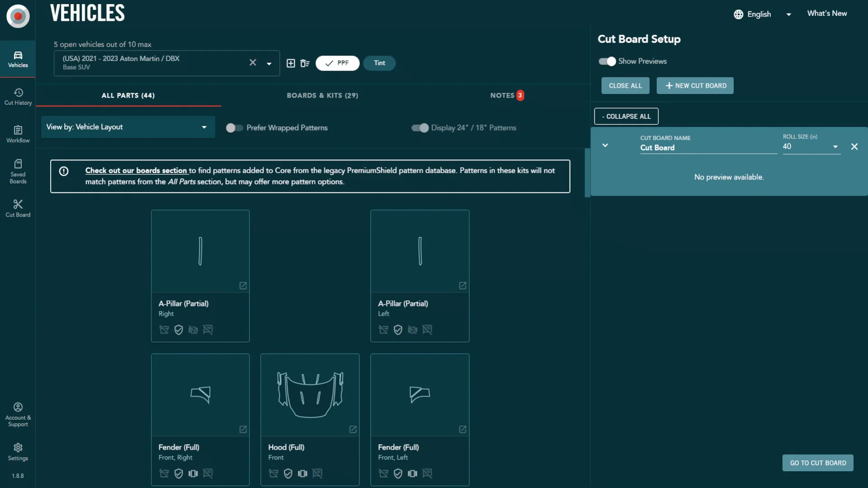Click Go To Cut Board button
This screenshot has width=868, height=488.
(818, 463)
